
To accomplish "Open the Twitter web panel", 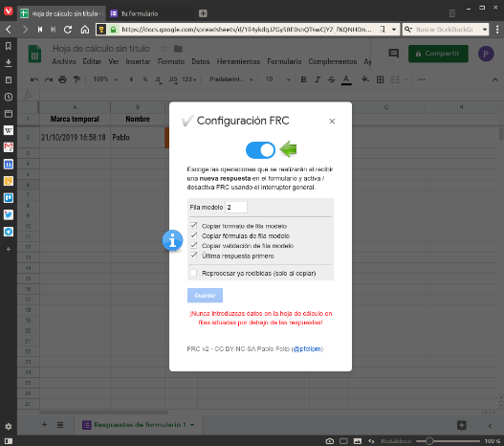I will tap(9, 214).
